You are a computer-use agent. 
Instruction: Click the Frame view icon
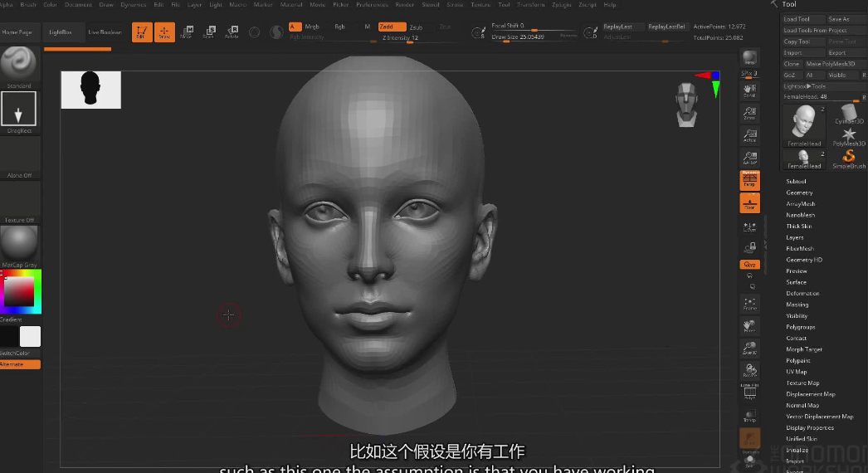pos(749,304)
